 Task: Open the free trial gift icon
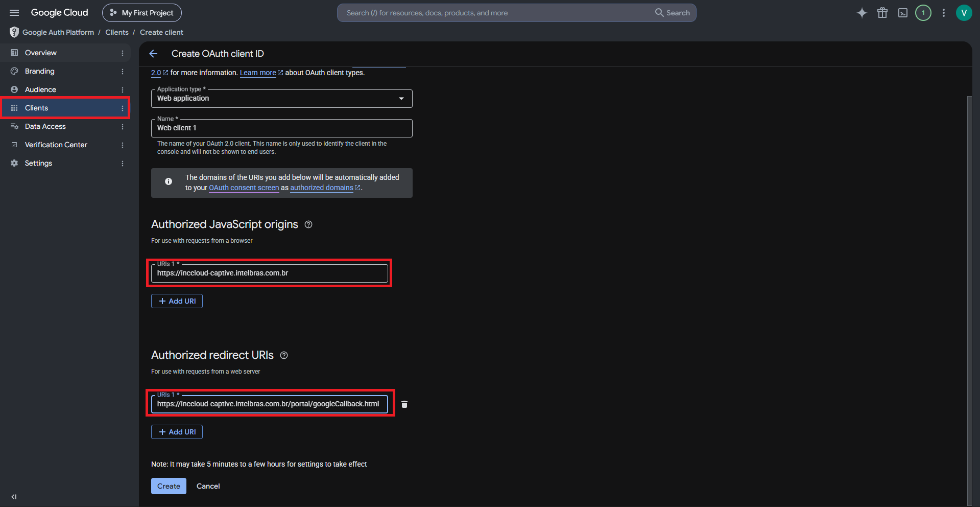point(882,13)
